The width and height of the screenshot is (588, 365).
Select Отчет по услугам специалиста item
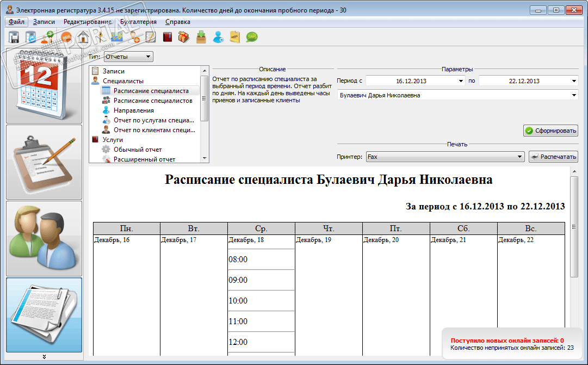[154, 120]
